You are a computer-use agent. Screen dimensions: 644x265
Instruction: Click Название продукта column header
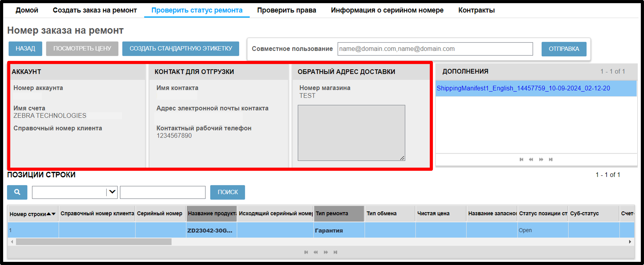pyautogui.click(x=212, y=213)
